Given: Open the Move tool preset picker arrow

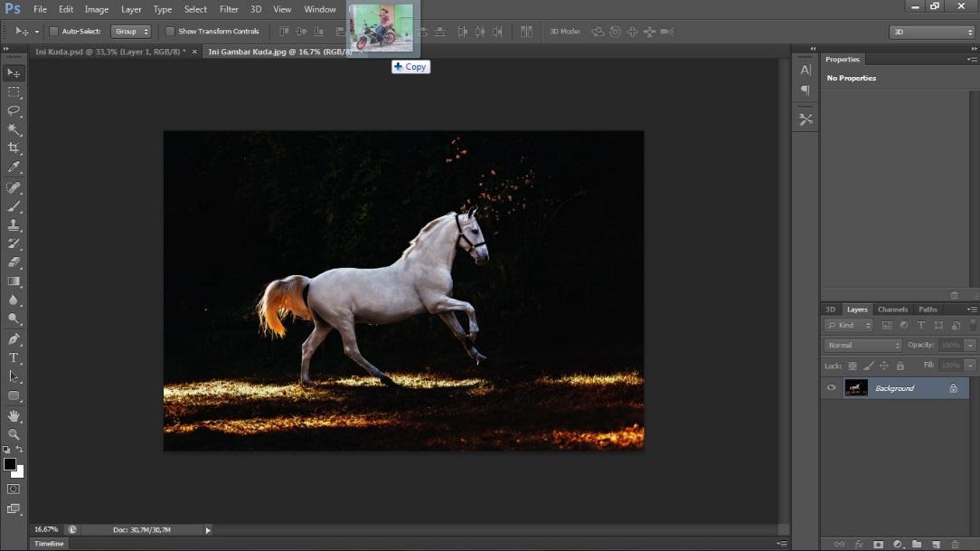Looking at the screenshot, I should (x=37, y=32).
